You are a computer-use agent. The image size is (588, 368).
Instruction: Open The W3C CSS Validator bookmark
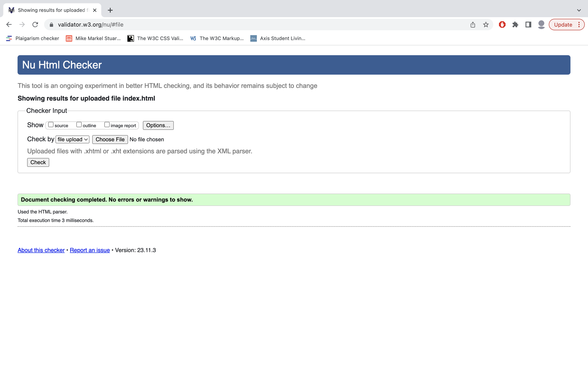(155, 38)
